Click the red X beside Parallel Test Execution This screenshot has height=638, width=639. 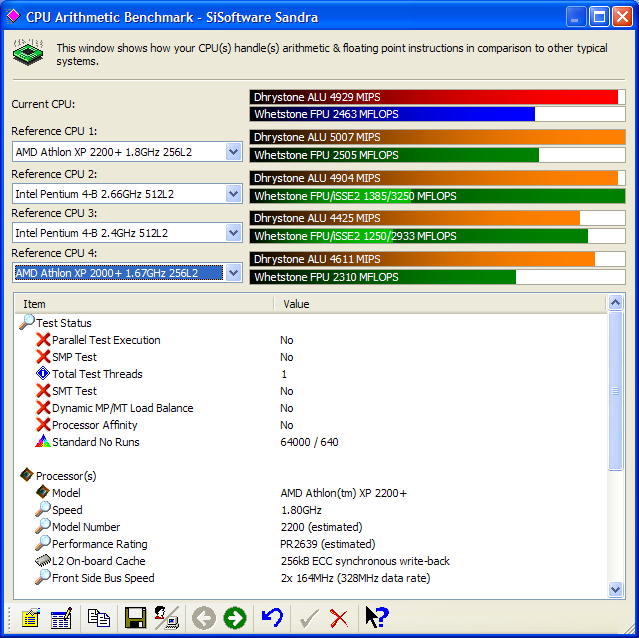43,340
